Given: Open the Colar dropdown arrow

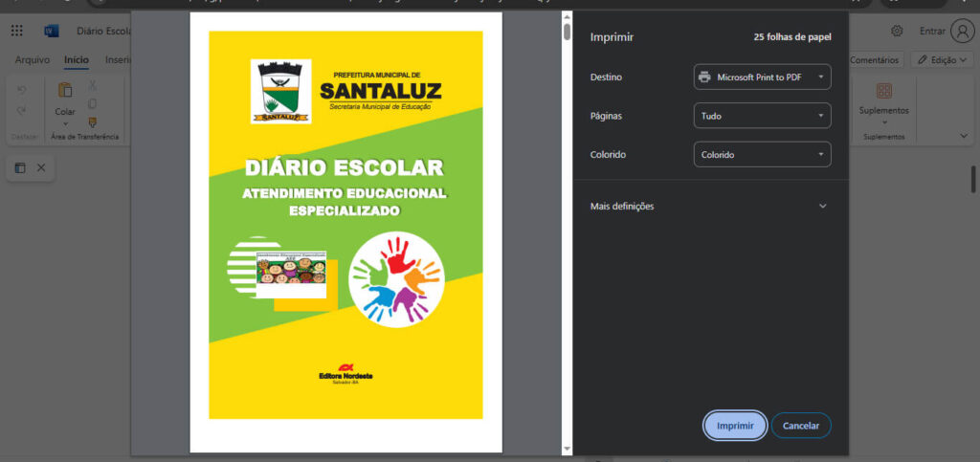Looking at the screenshot, I should (65, 123).
